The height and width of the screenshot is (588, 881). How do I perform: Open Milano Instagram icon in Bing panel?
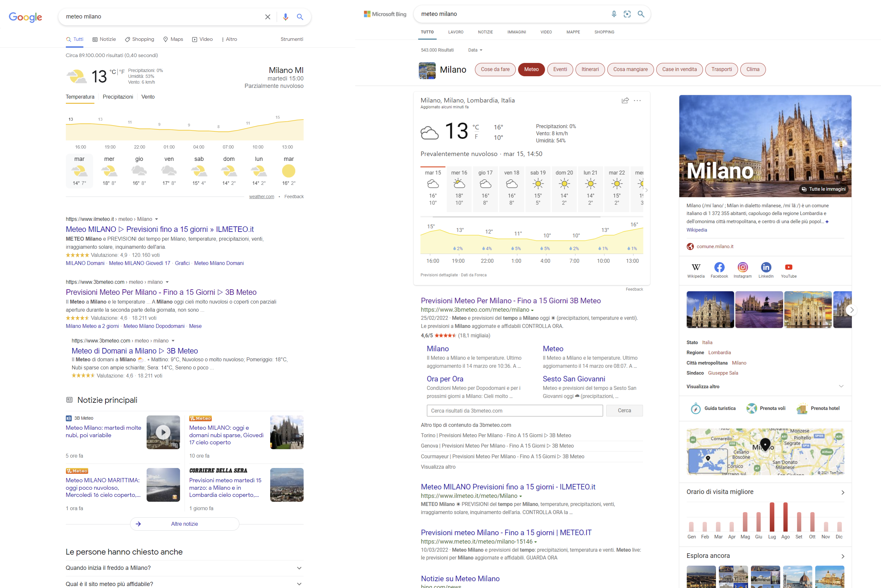pyautogui.click(x=742, y=267)
